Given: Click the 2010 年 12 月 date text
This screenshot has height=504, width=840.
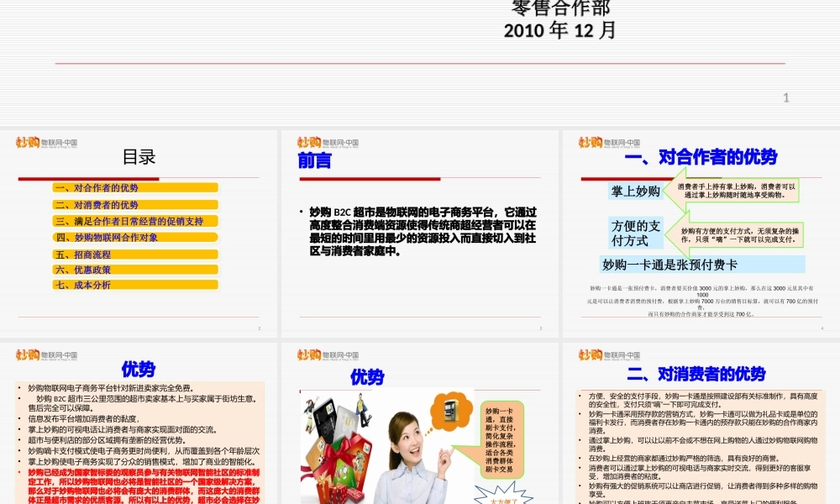Looking at the screenshot, I should (x=559, y=30).
